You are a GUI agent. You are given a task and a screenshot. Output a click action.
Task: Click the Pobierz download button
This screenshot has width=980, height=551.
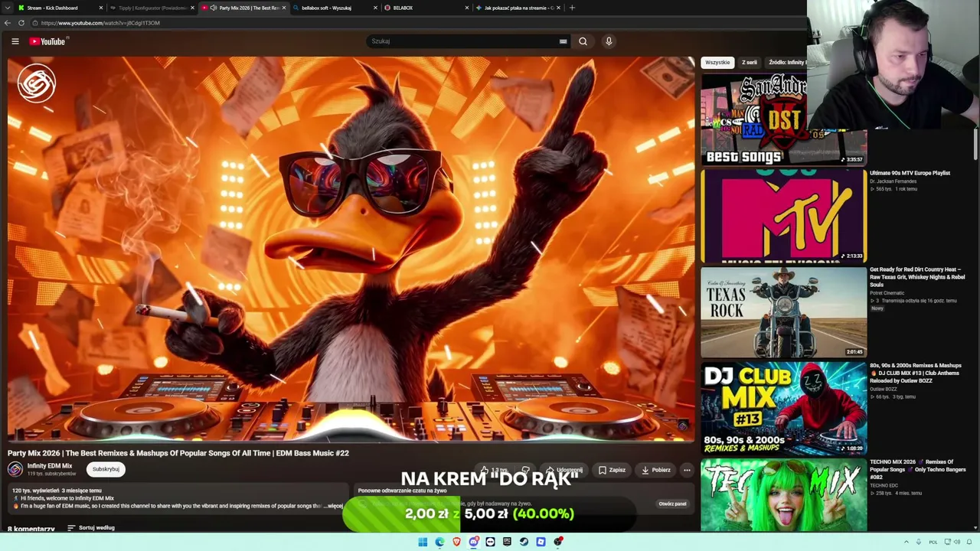(x=656, y=470)
